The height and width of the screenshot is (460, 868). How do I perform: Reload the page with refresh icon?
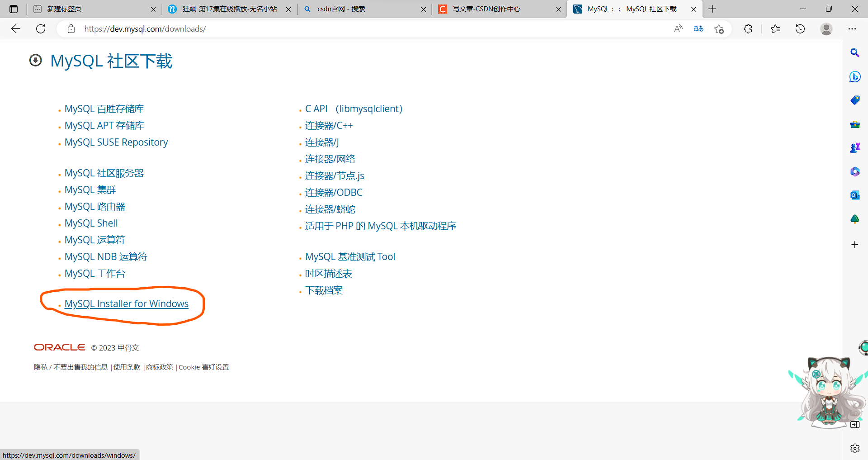[x=41, y=29]
